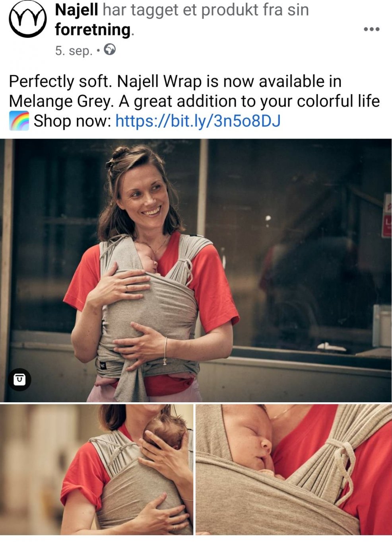
Task: Click the 'Shop now:' text
Action: (x=72, y=121)
